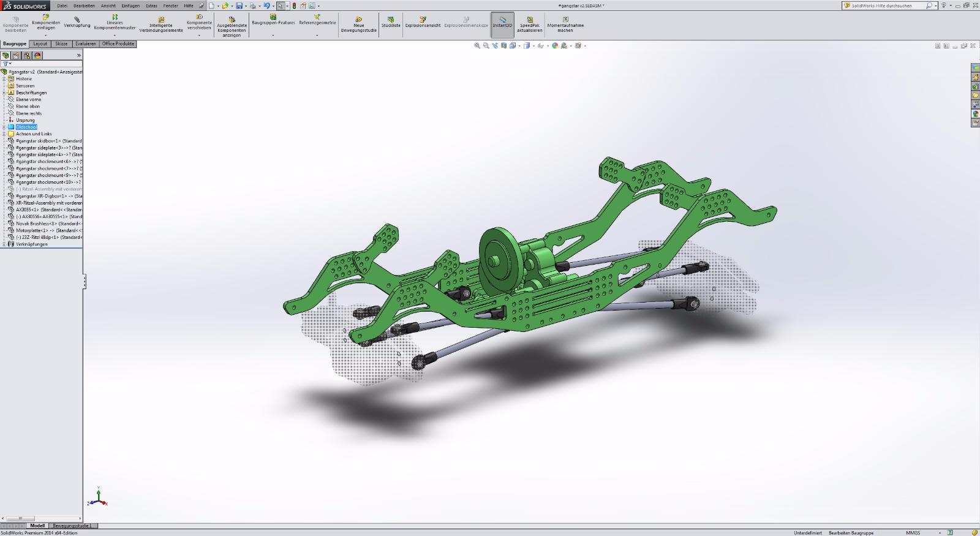Viewport: 980px width, 536px height.
Task: Expand the Beschriftungen node
Action: point(4,92)
